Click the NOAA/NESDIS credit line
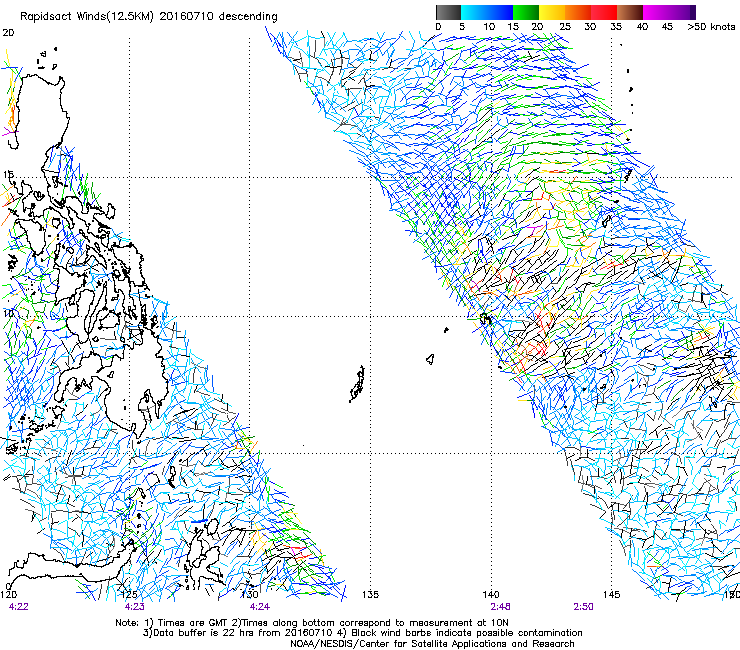The image size is (740, 650). [x=432, y=644]
